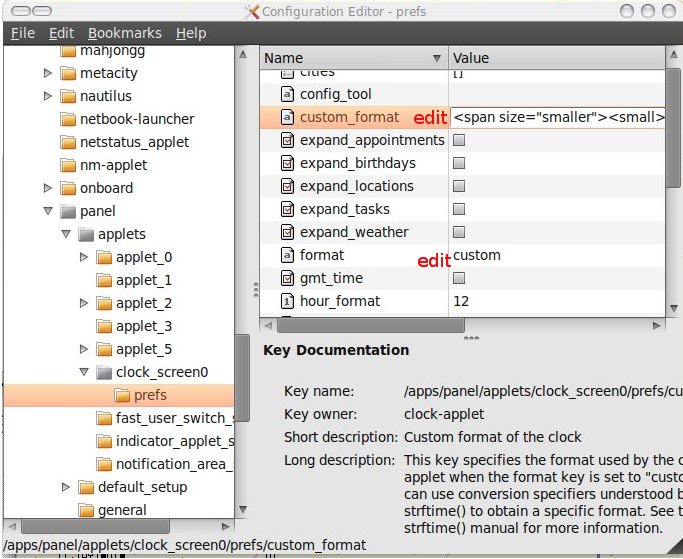Expand the applet_2 folder
The height and width of the screenshot is (559, 683).
[84, 303]
